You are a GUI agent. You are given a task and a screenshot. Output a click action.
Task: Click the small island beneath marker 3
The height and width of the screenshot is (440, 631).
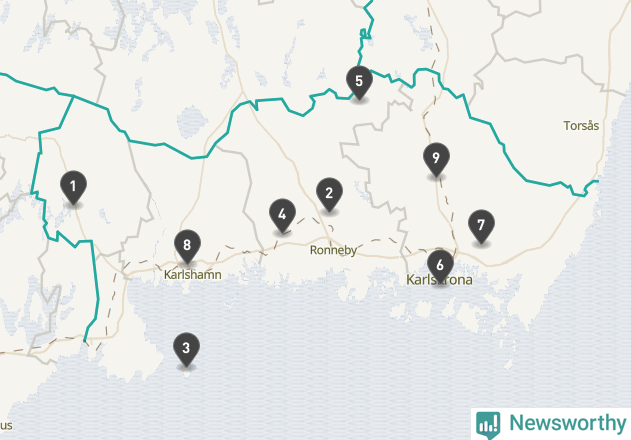[x=187, y=374]
